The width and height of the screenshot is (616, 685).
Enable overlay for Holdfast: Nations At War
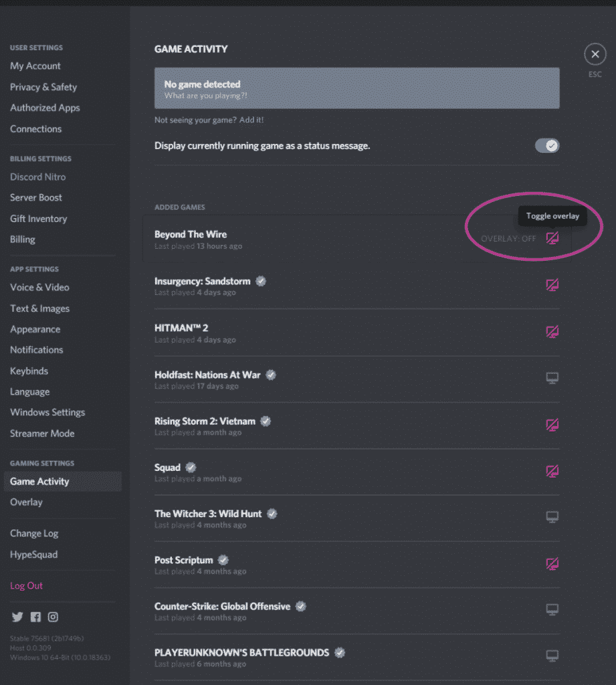[552, 378]
